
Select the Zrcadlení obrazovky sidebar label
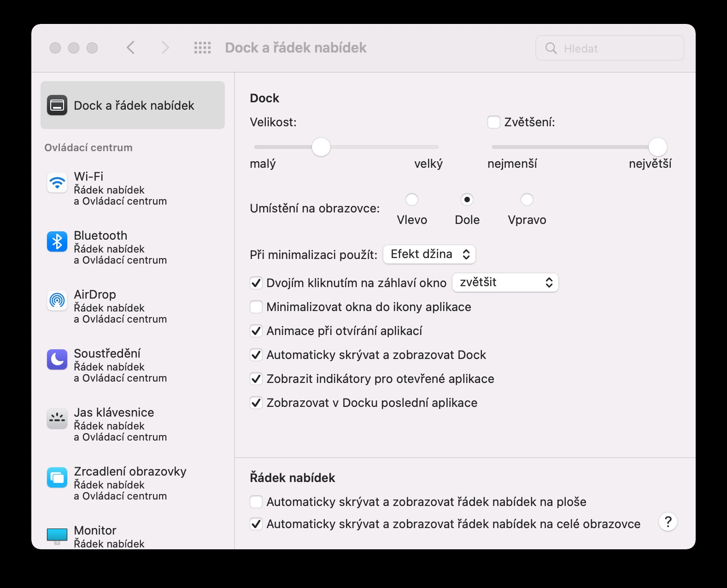(x=130, y=471)
